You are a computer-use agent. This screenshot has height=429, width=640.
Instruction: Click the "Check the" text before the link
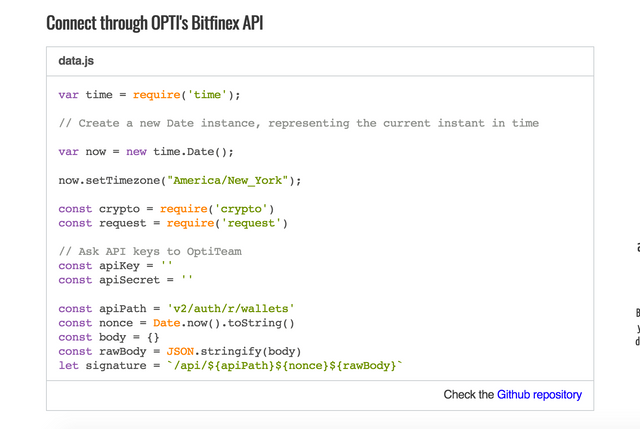tap(468, 395)
